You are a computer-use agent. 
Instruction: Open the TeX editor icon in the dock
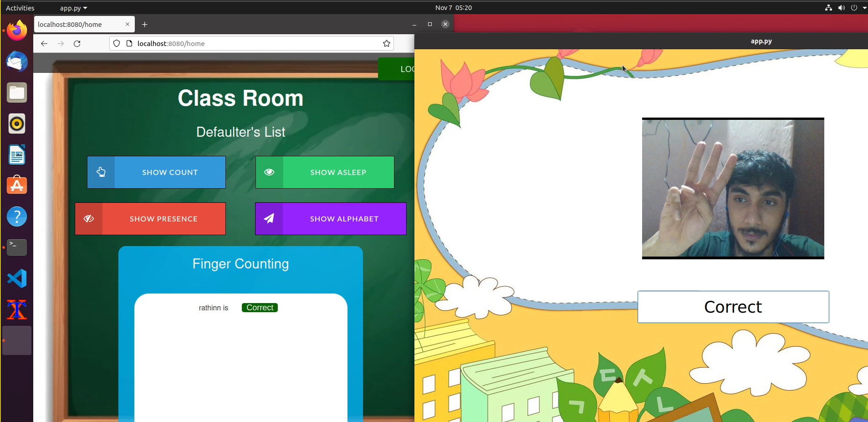point(17,309)
